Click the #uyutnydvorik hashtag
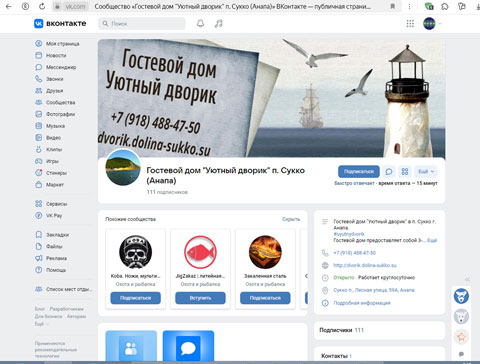The width and height of the screenshot is (480, 364). point(349,234)
